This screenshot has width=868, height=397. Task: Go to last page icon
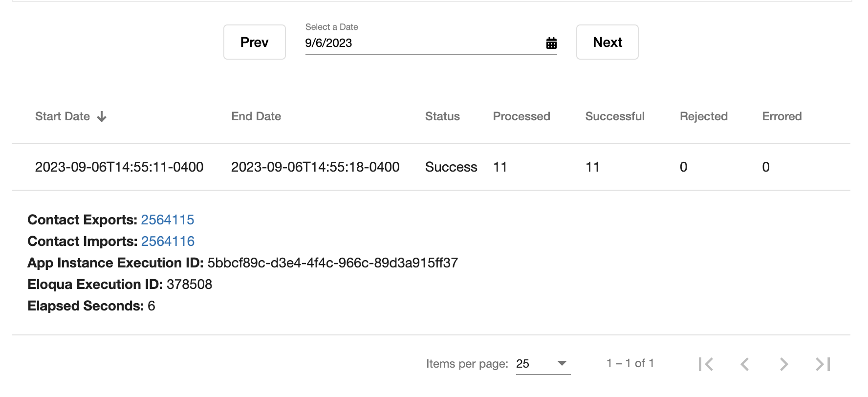pyautogui.click(x=823, y=364)
